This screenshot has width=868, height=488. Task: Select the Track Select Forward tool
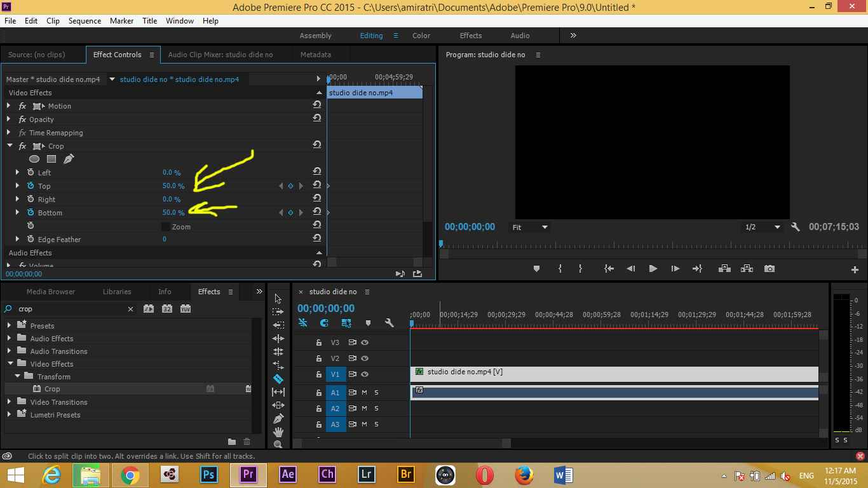tap(278, 312)
